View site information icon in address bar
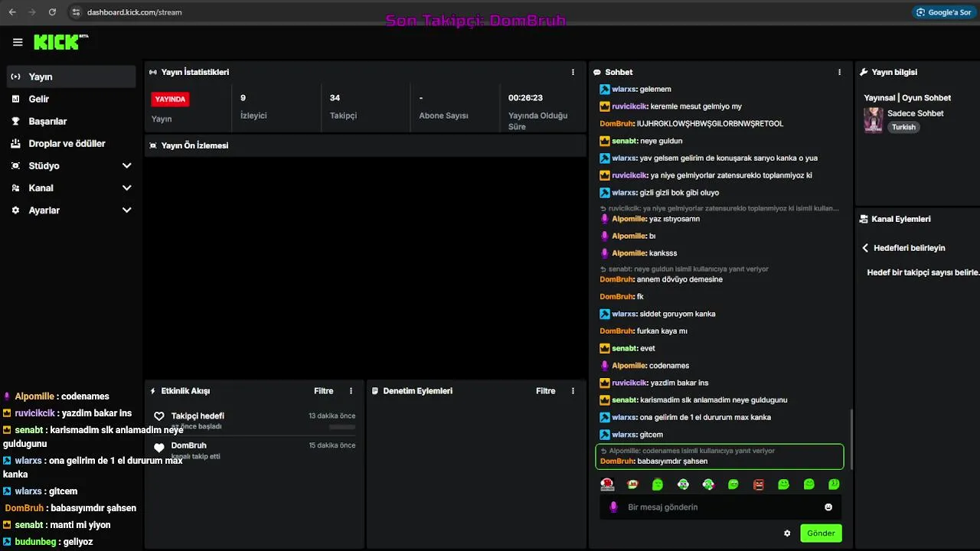 click(75, 12)
